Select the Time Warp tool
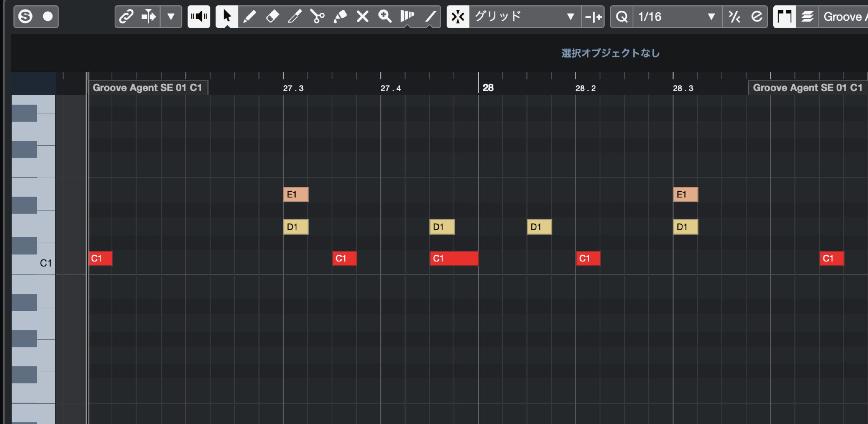The width and height of the screenshot is (868, 424). [407, 16]
